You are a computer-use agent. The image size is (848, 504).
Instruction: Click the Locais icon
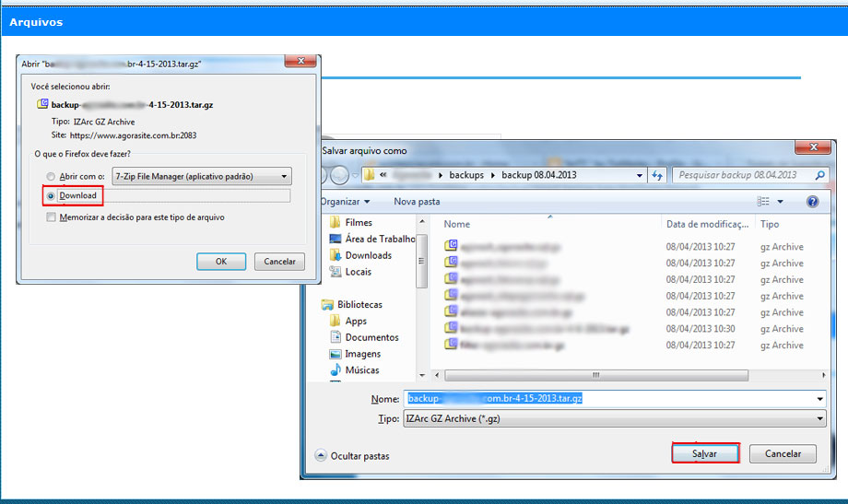[x=336, y=272]
